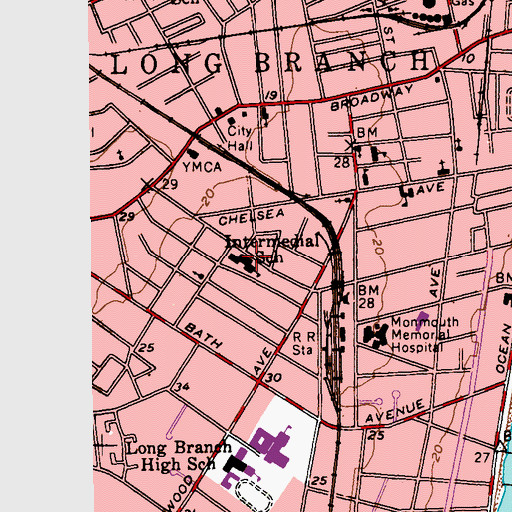Click elevation number 10 at top right

pos(468,59)
